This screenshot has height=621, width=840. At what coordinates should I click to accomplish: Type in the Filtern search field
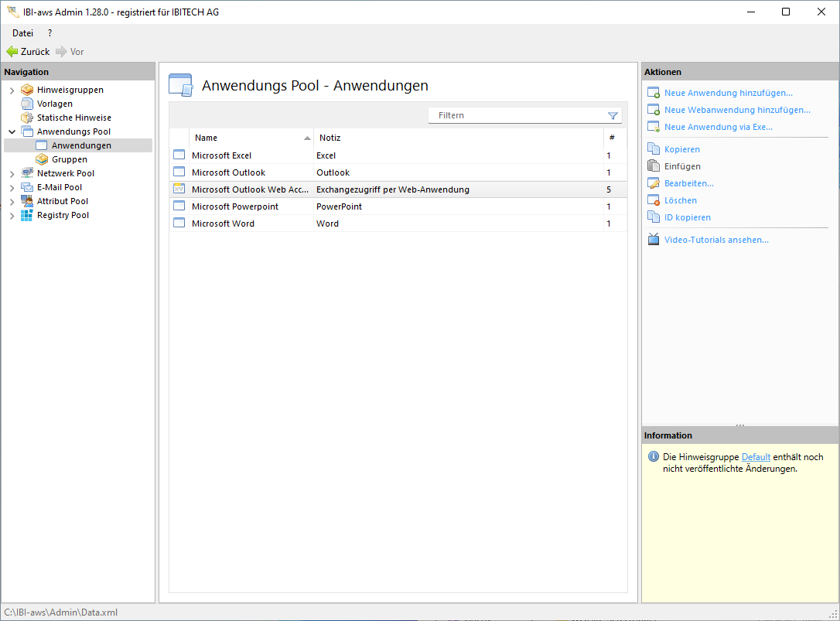(x=518, y=115)
